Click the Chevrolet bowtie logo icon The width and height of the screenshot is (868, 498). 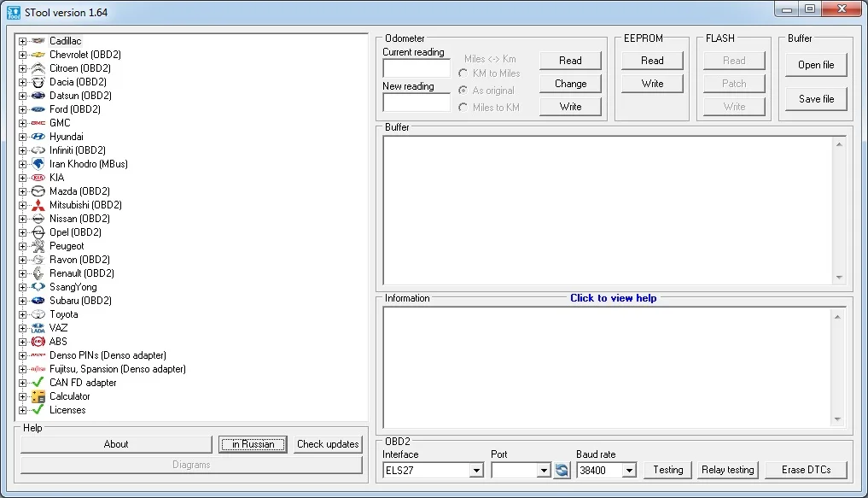pos(38,55)
